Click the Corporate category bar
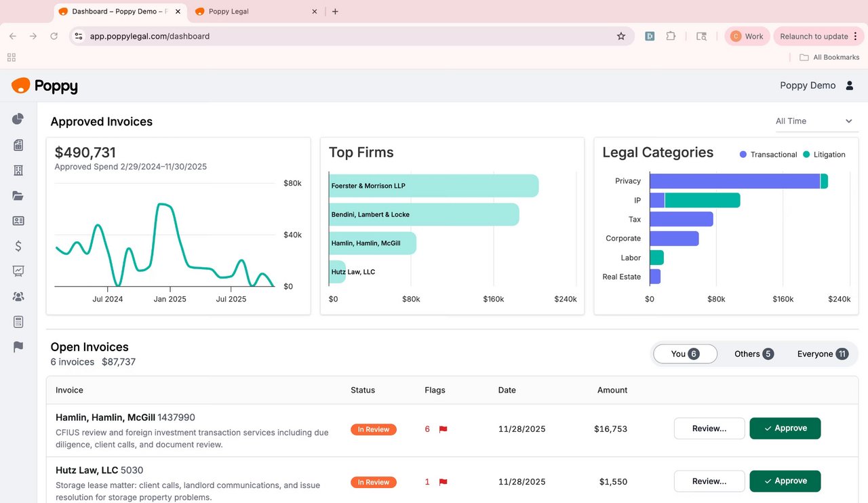 click(x=674, y=239)
